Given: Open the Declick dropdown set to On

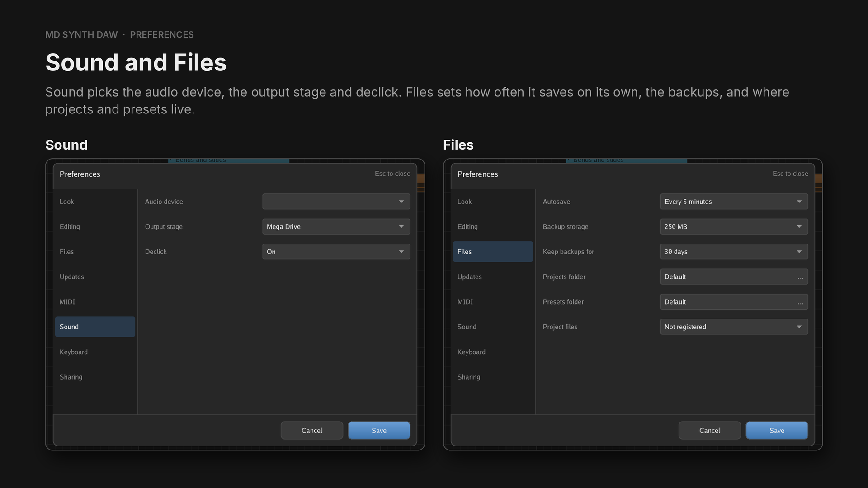Looking at the screenshot, I should tap(336, 252).
